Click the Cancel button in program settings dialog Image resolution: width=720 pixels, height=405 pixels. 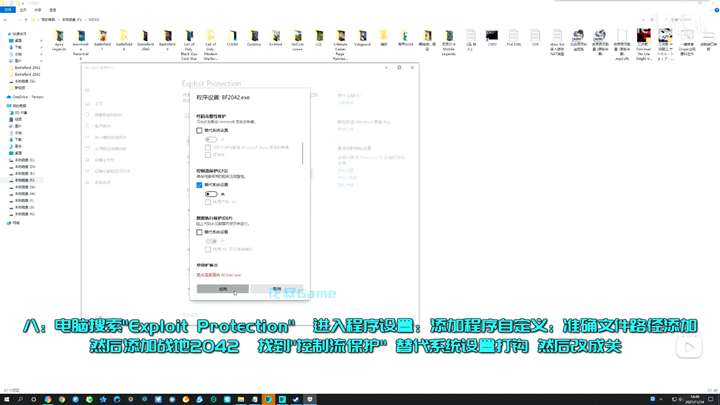[277, 289]
